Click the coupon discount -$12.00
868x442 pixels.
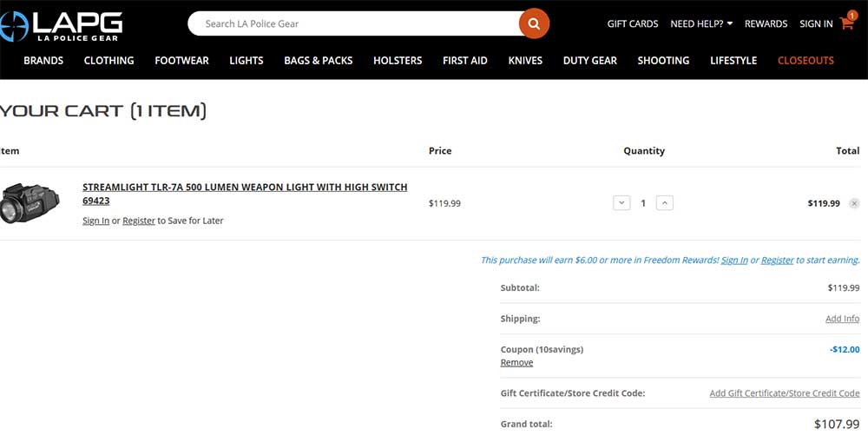coord(845,349)
